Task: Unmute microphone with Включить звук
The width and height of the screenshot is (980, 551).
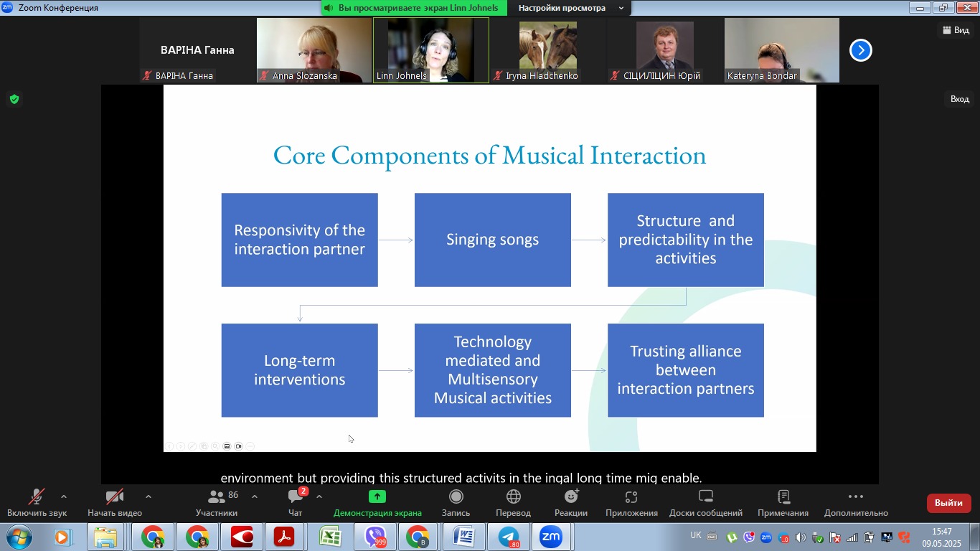Action: (x=37, y=497)
